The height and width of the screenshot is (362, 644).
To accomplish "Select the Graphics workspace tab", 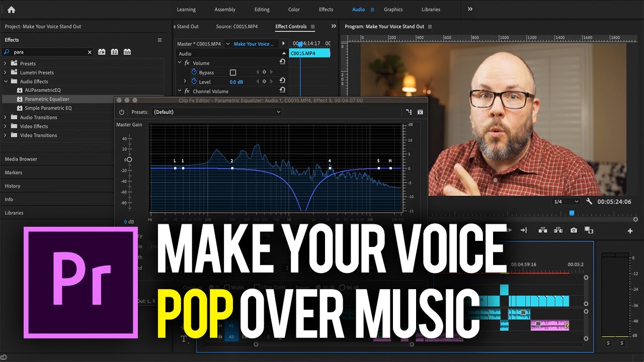I will 393,9.
